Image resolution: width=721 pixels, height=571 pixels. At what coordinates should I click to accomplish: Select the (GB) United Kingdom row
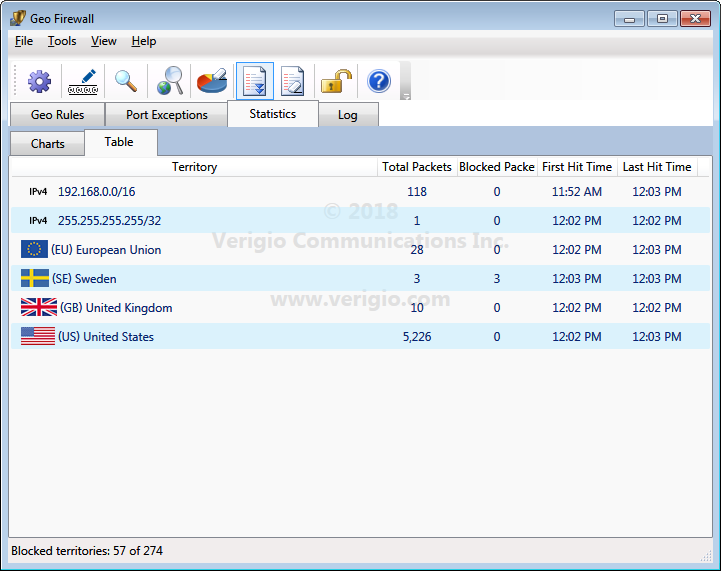pyautogui.click(x=360, y=308)
